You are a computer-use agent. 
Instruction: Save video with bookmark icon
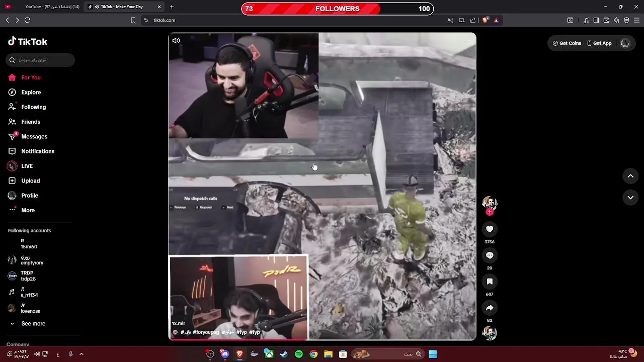(x=490, y=282)
